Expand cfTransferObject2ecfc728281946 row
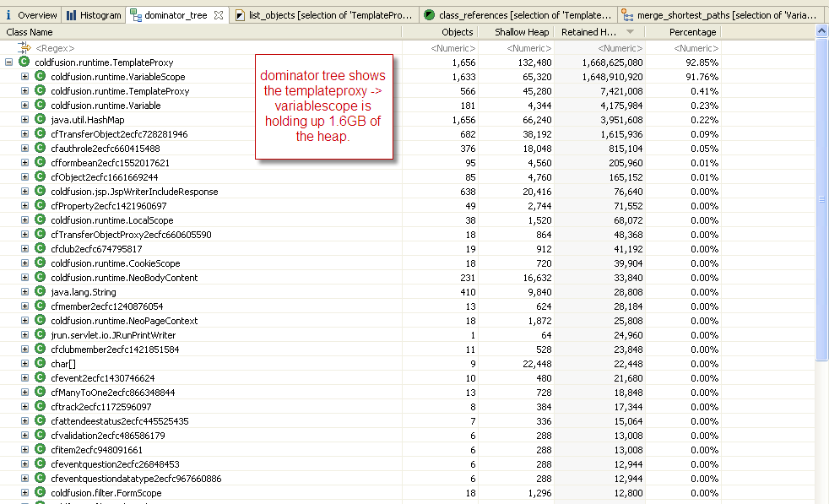The height and width of the screenshot is (504, 829). point(24,133)
